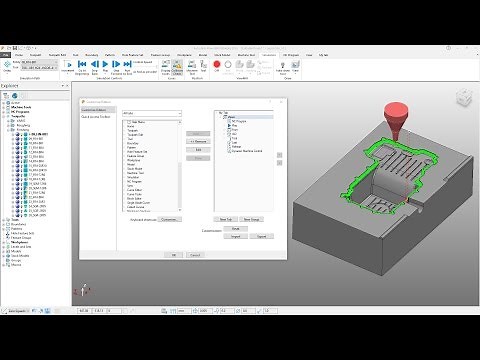Screen dimensions: 480x360
Task: Adjust the Control Speed slider
Action: 146,67
